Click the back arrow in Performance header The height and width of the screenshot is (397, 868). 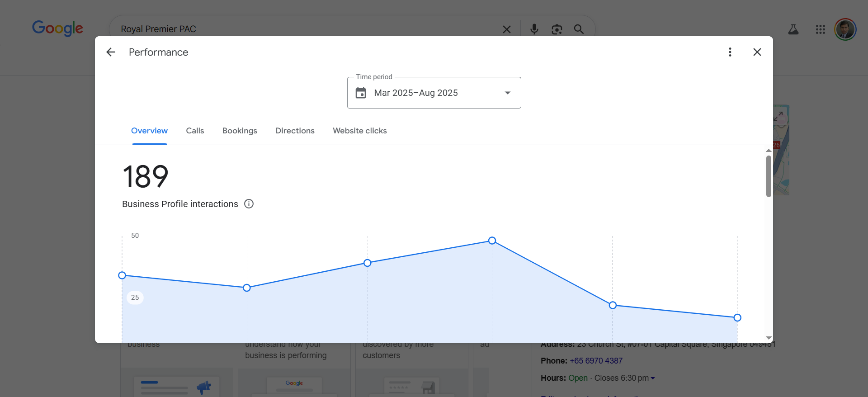click(111, 52)
